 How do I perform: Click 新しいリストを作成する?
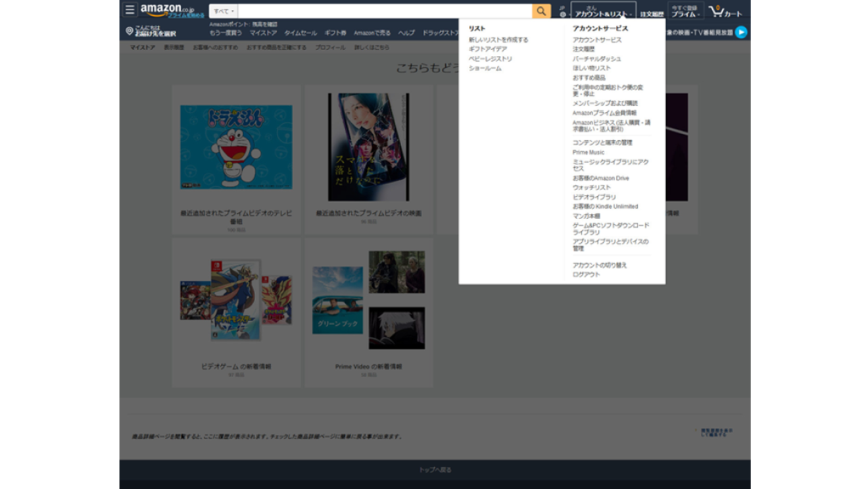pos(498,40)
